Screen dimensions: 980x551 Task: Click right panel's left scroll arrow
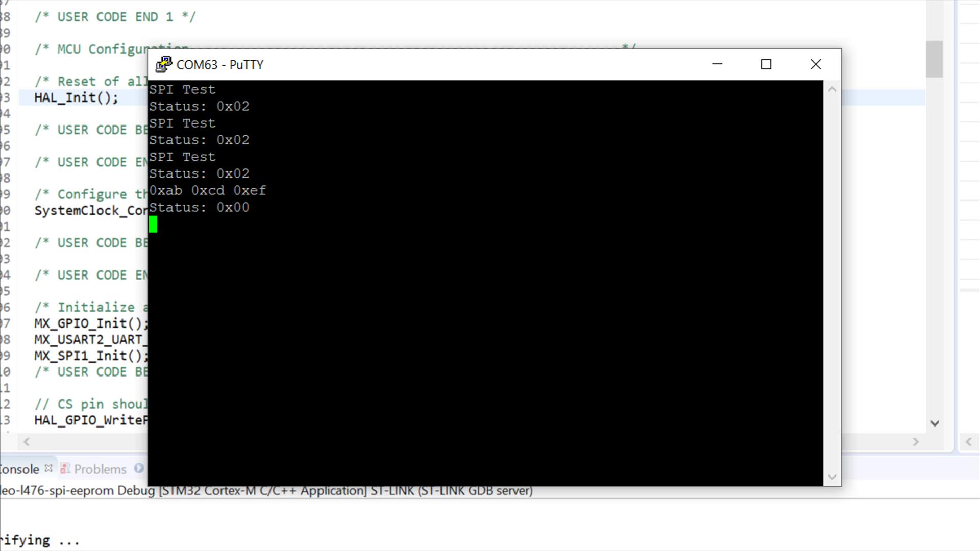coord(968,442)
